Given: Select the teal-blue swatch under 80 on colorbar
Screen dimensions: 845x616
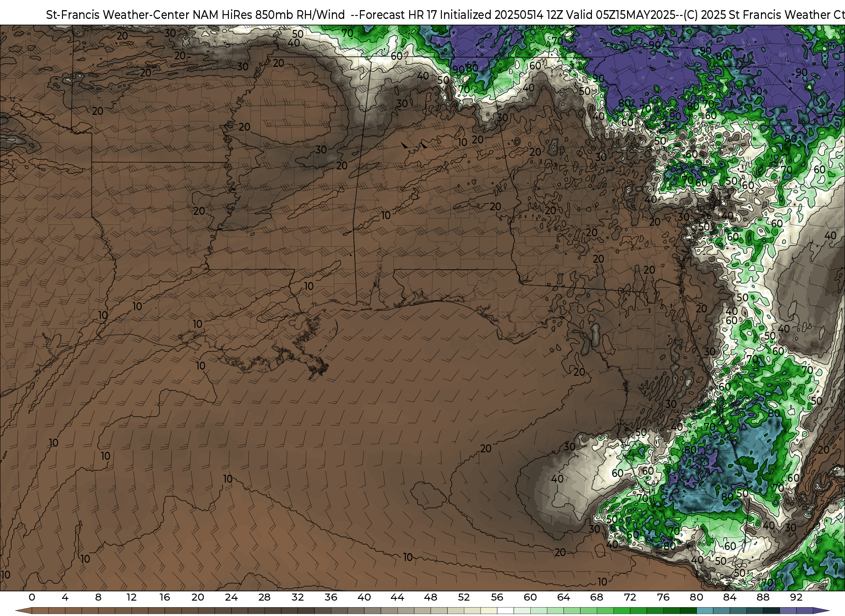Looking at the screenshot, I should tap(705, 611).
